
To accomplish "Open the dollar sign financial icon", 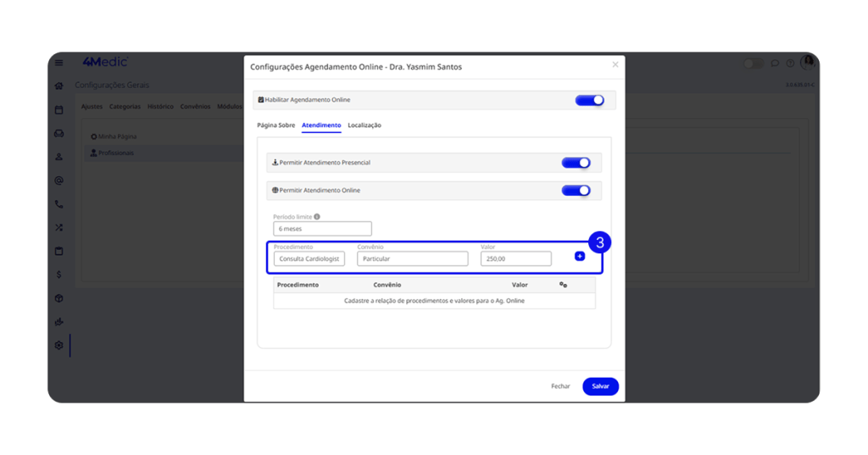I will [x=59, y=275].
